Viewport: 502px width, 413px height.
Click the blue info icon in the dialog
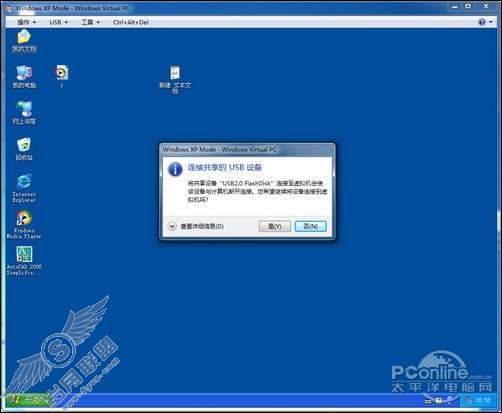175,169
